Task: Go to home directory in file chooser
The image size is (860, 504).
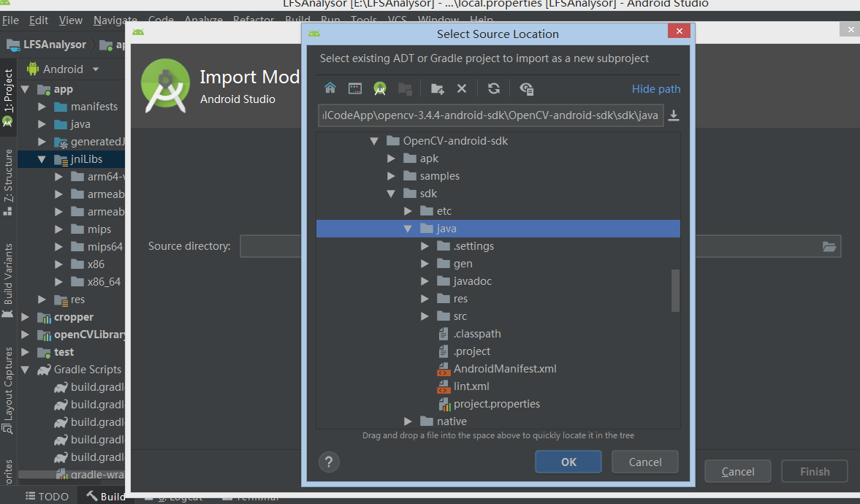Action: (330, 88)
